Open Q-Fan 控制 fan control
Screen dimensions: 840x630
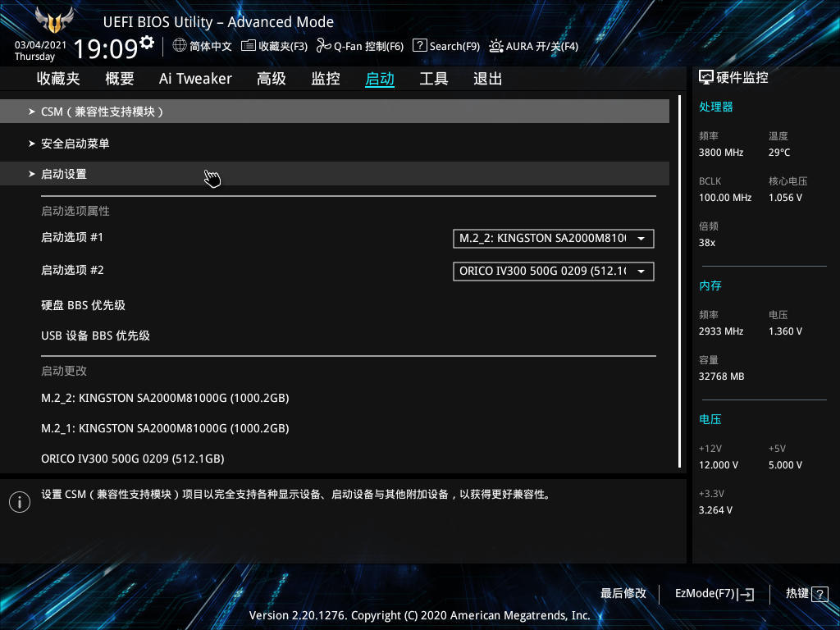(x=360, y=46)
